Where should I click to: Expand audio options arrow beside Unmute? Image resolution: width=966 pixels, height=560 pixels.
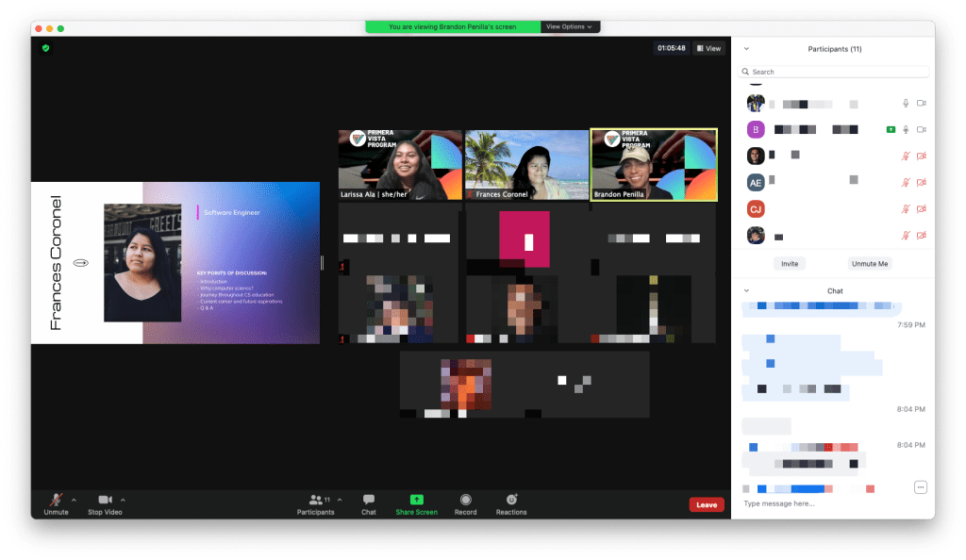(x=74, y=500)
